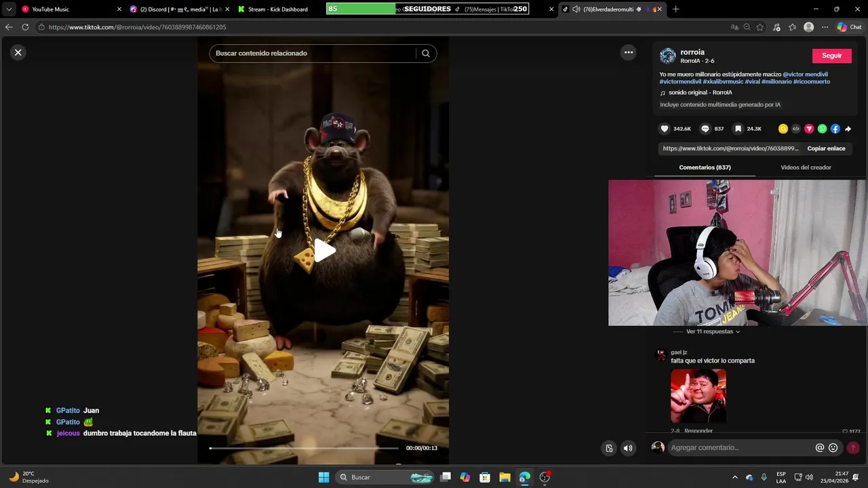Screen dimensions: 868x488
Task: Focus the 'Buscar contenido relacionado' search field
Action: [313, 54]
